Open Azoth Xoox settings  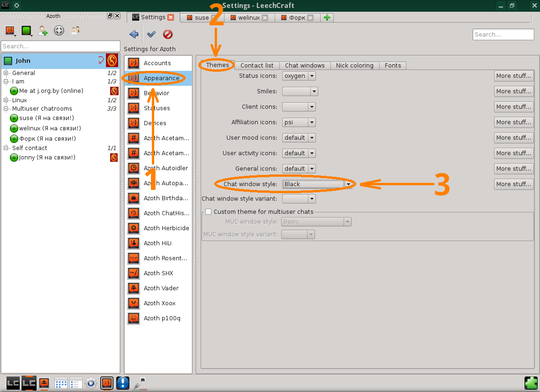[158, 303]
